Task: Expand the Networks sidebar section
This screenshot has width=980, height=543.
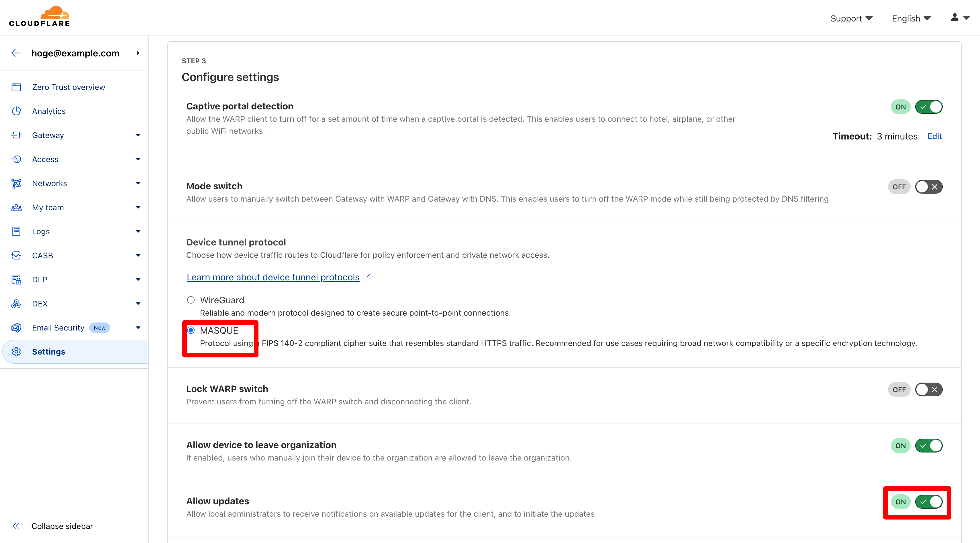Action: tap(138, 183)
